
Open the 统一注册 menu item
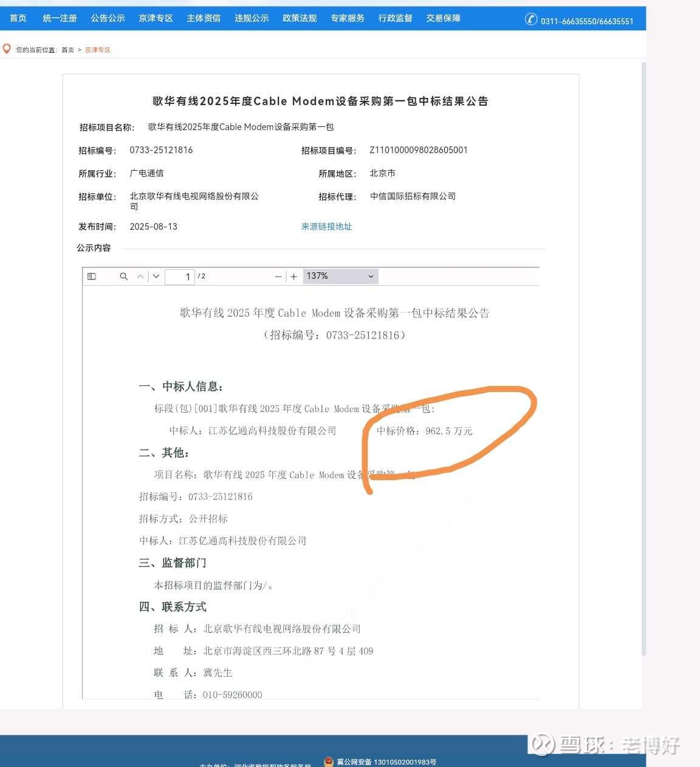(60, 18)
